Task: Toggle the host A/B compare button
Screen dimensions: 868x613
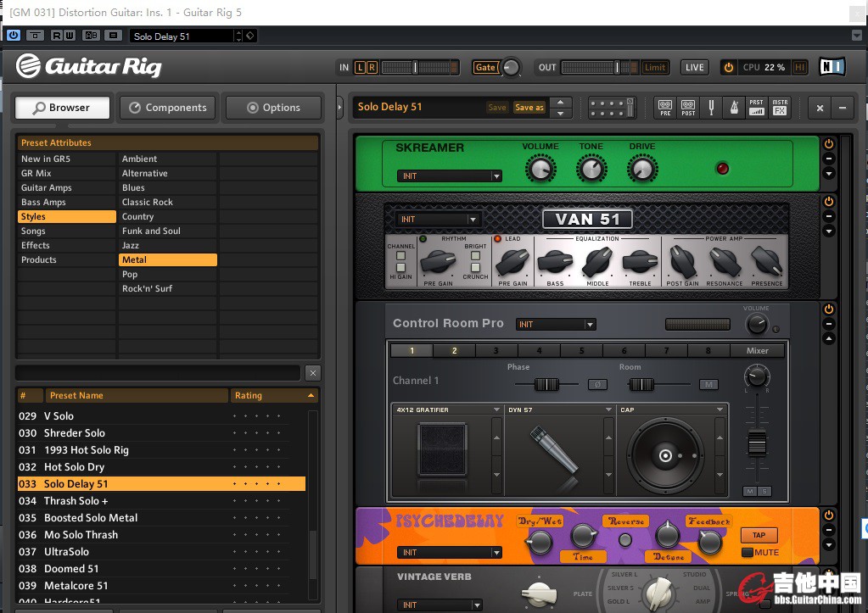Action: click(x=92, y=36)
